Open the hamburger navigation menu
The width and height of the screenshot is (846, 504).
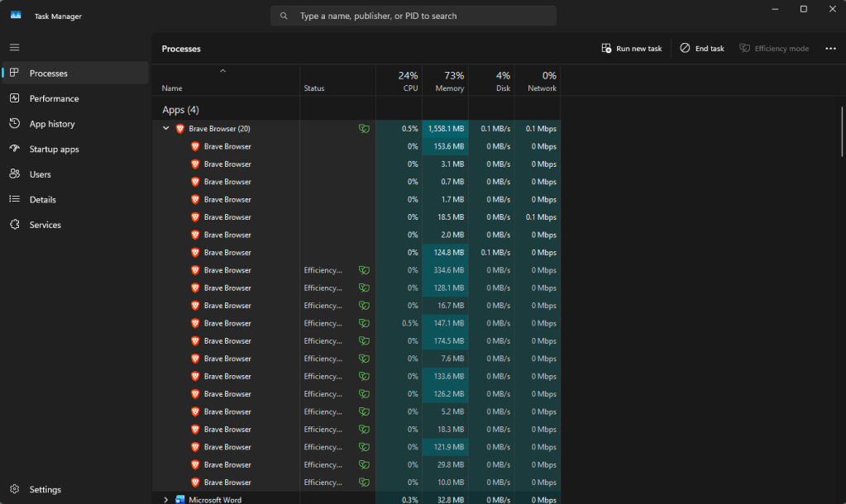15,47
